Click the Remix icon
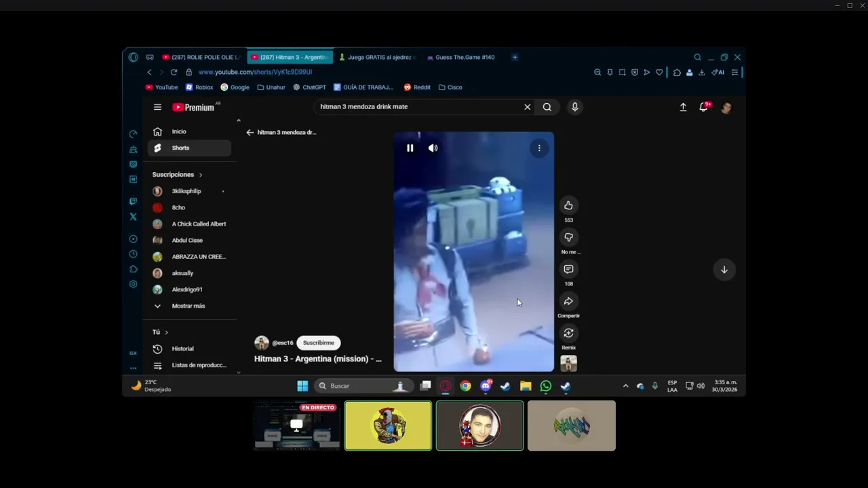Image resolution: width=868 pixels, height=488 pixels. pos(568,333)
